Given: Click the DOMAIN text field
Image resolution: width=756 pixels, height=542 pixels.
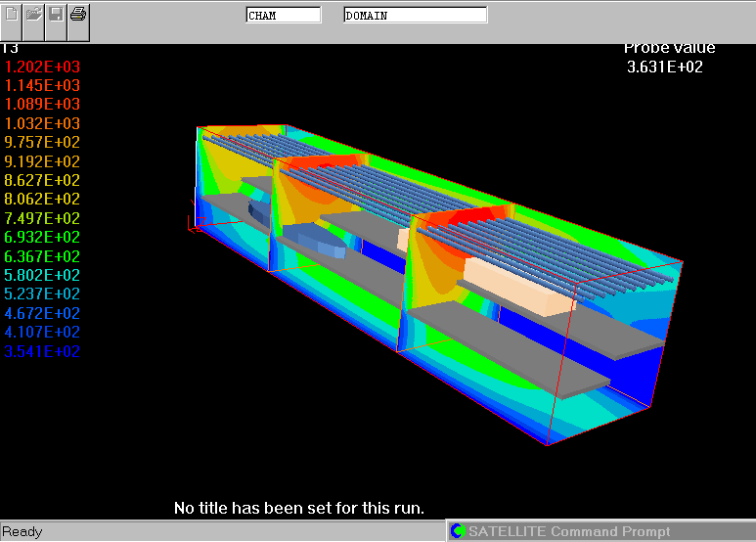Looking at the screenshot, I should coord(415,16).
